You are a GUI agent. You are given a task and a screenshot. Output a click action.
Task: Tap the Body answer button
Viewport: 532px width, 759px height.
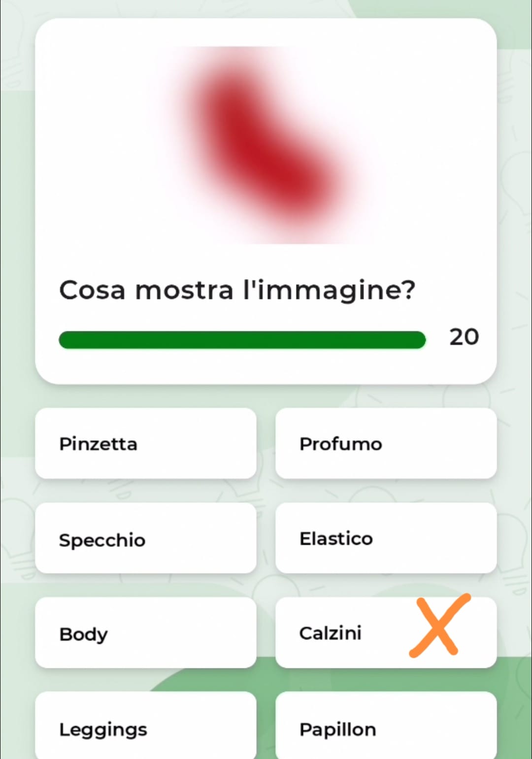(x=146, y=633)
